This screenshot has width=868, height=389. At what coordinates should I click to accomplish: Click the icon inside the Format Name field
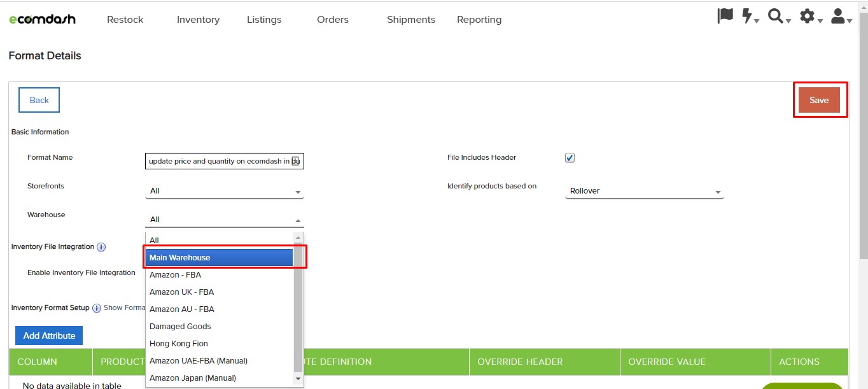pyautogui.click(x=296, y=161)
